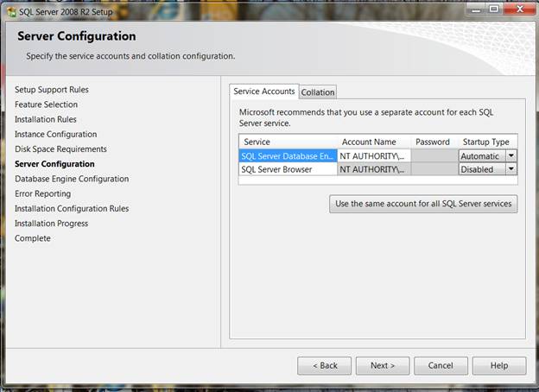
Task: Click Setup Support Rules step
Action: (x=52, y=90)
